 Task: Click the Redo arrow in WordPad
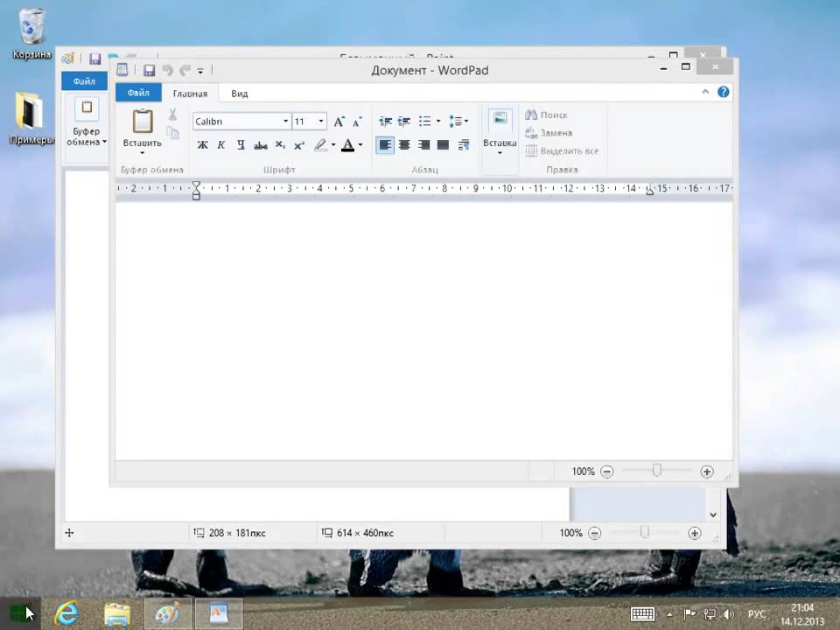pyautogui.click(x=185, y=70)
